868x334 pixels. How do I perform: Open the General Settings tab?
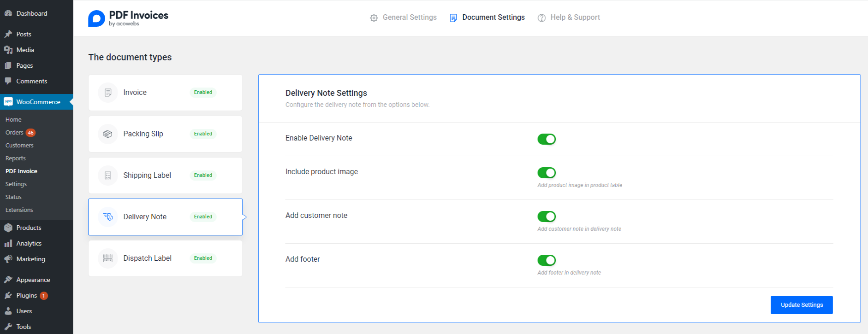(x=403, y=18)
